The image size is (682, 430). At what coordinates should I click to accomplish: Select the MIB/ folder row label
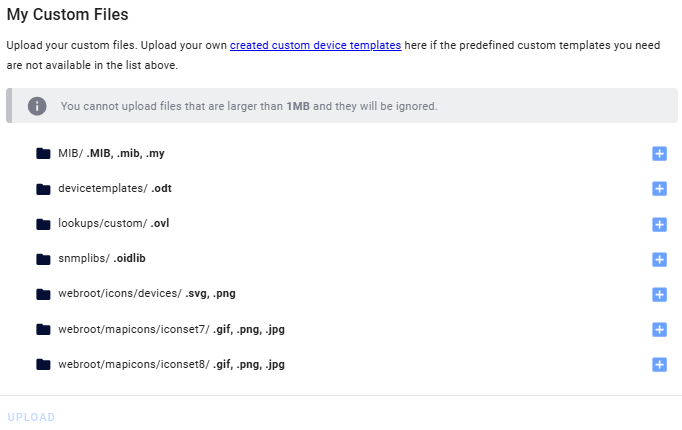pyautogui.click(x=111, y=154)
